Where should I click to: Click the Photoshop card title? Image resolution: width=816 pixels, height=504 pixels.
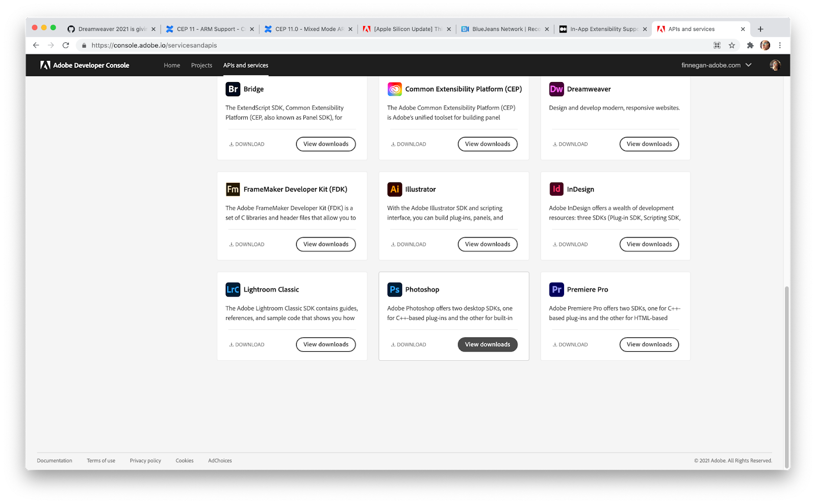[422, 289]
